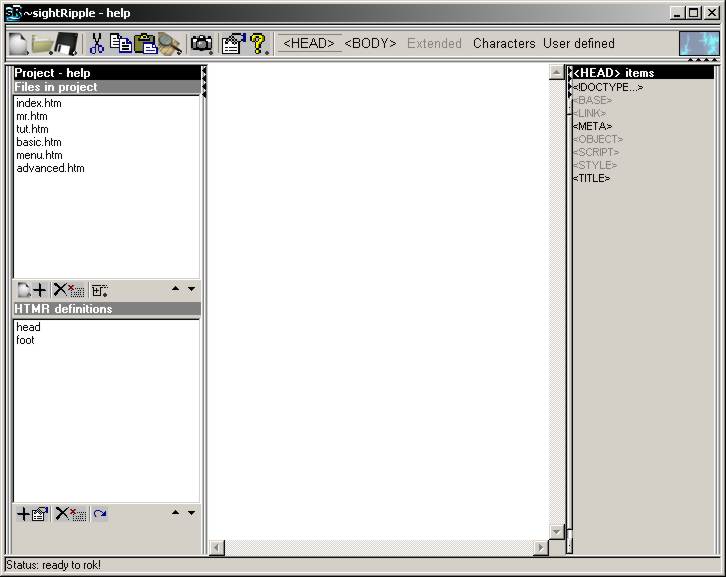Image resolution: width=726 pixels, height=577 pixels.
Task: Insert the <SCRIPT> head item
Action: coord(596,152)
